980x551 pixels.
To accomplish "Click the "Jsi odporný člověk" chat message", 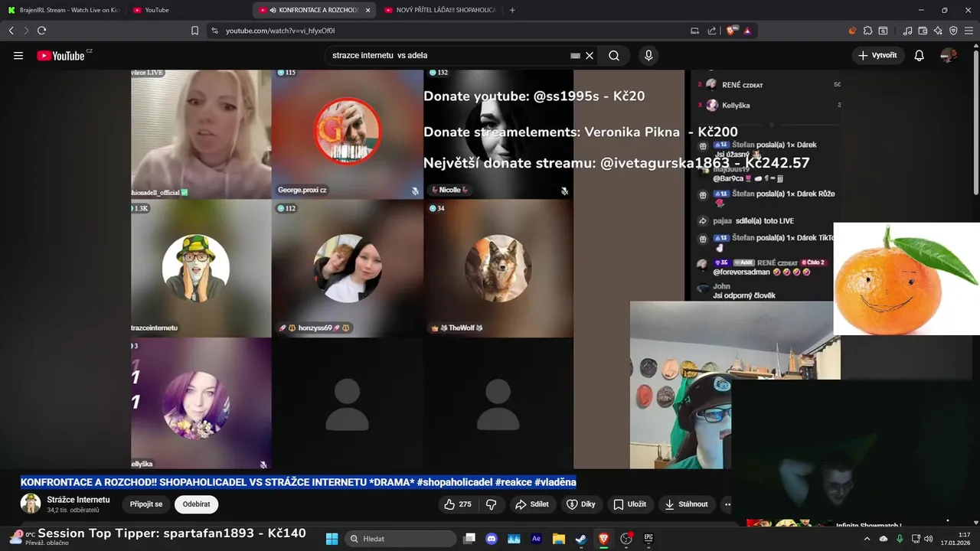I will click(744, 295).
